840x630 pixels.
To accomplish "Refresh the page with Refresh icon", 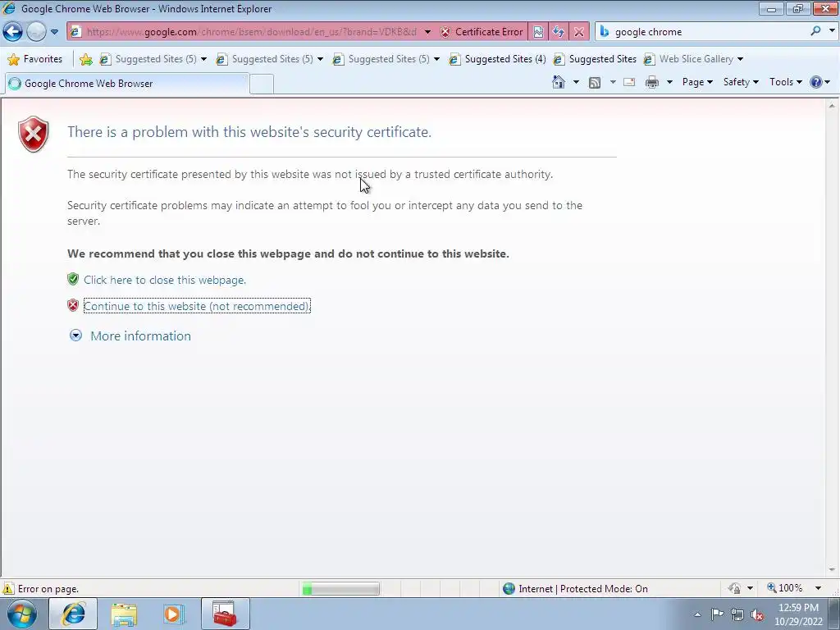I will pos(558,32).
